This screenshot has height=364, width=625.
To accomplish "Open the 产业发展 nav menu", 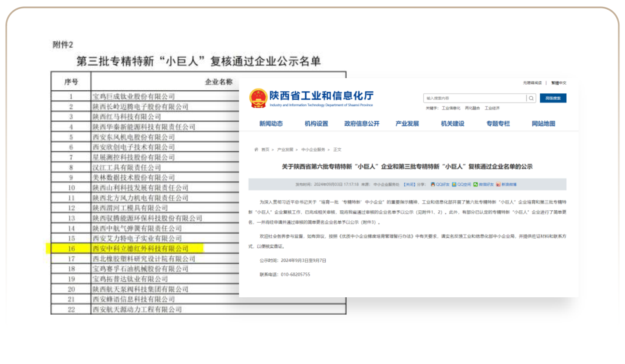I will point(407,124).
